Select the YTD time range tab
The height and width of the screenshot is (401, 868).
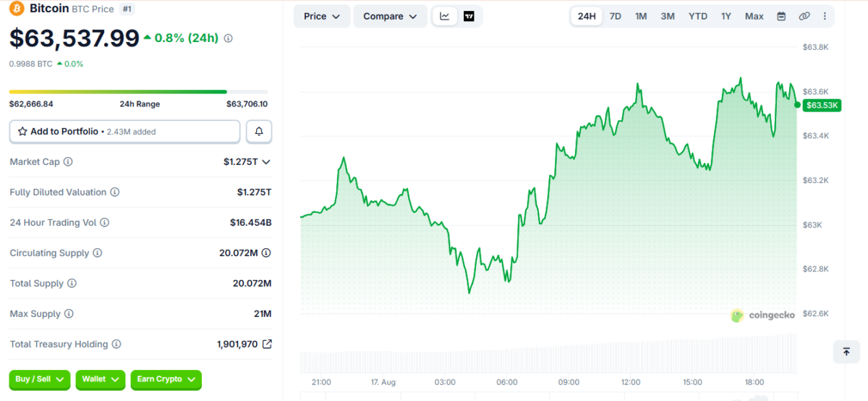point(698,16)
